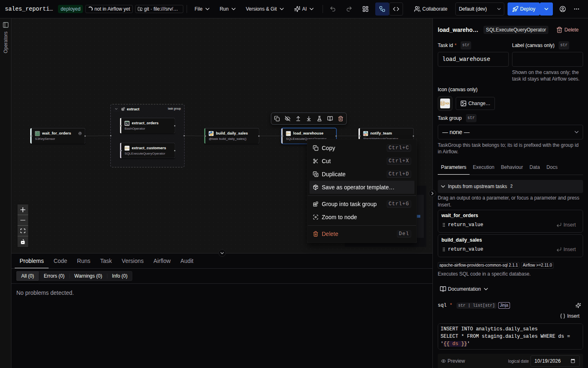The height and width of the screenshot is (368, 588).
Task: Click the copy icon in node toolbar
Action: coord(277,119)
